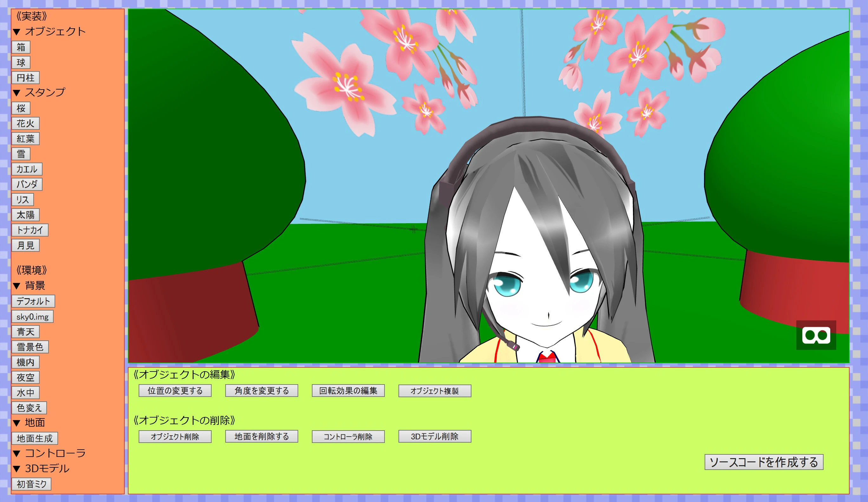Add the 初音ミク 3D model
Viewport: 868px width, 502px height.
[31, 484]
